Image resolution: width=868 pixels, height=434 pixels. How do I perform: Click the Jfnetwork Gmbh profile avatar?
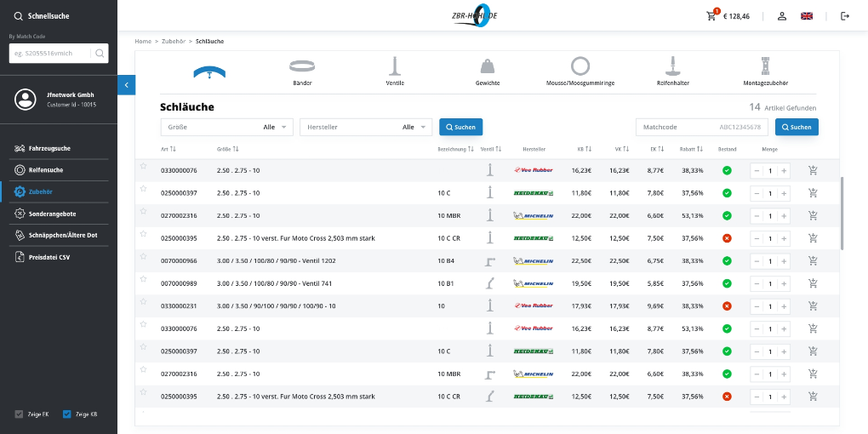tap(25, 99)
